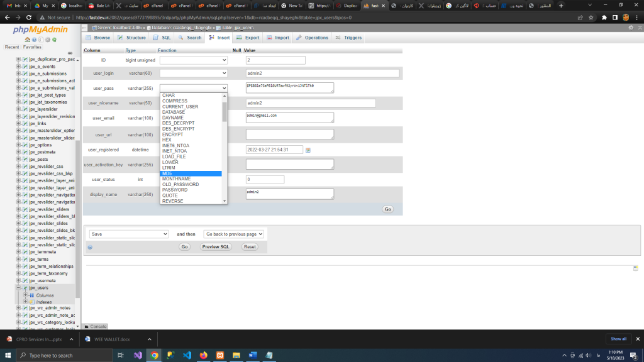Click the calendar icon next to user_registered
This screenshot has width=644, height=362.
coord(308,150)
